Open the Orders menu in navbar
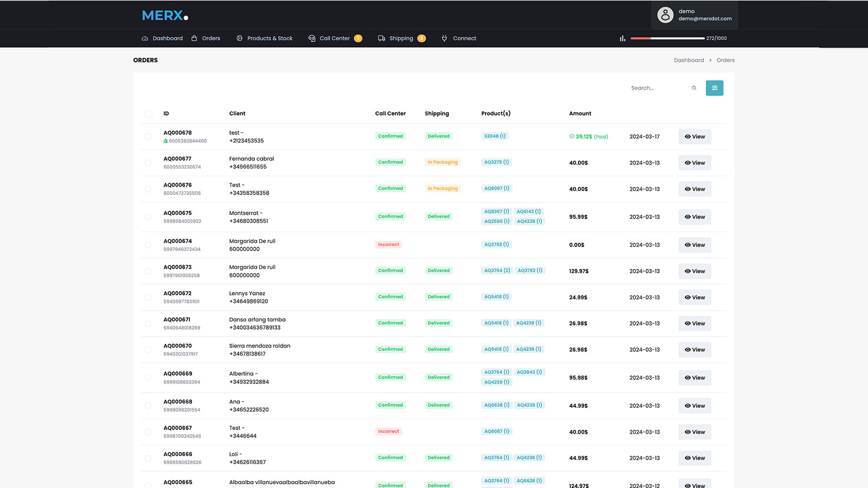This screenshot has height=488, width=868. [211, 38]
